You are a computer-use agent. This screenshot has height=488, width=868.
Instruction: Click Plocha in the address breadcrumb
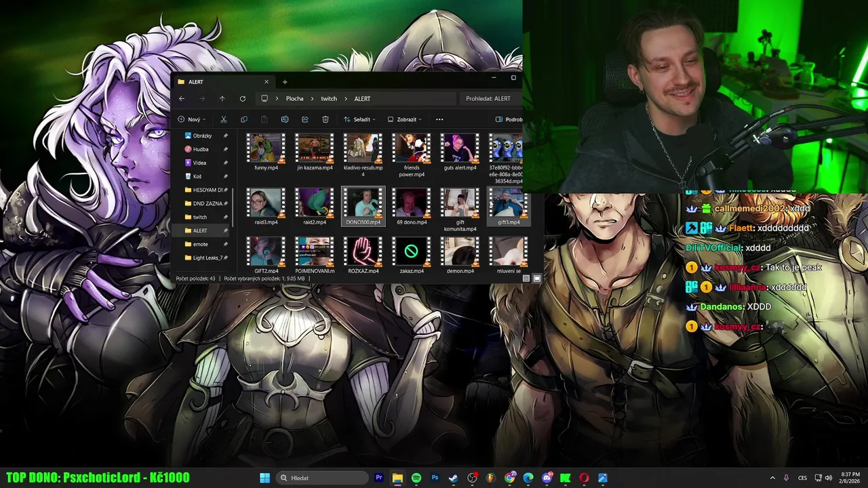point(294,99)
